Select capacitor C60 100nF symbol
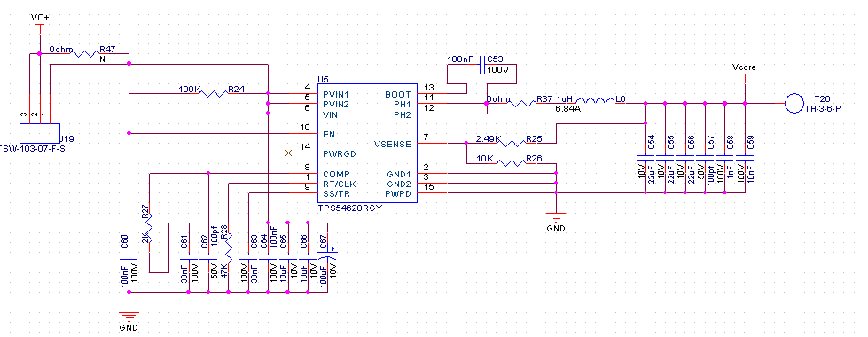 (129, 257)
